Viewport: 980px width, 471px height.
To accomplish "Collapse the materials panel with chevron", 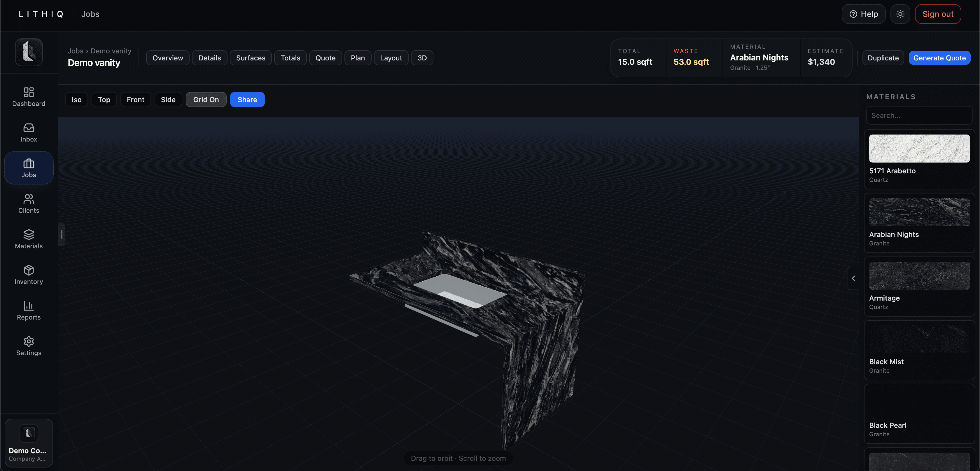I will click(853, 278).
